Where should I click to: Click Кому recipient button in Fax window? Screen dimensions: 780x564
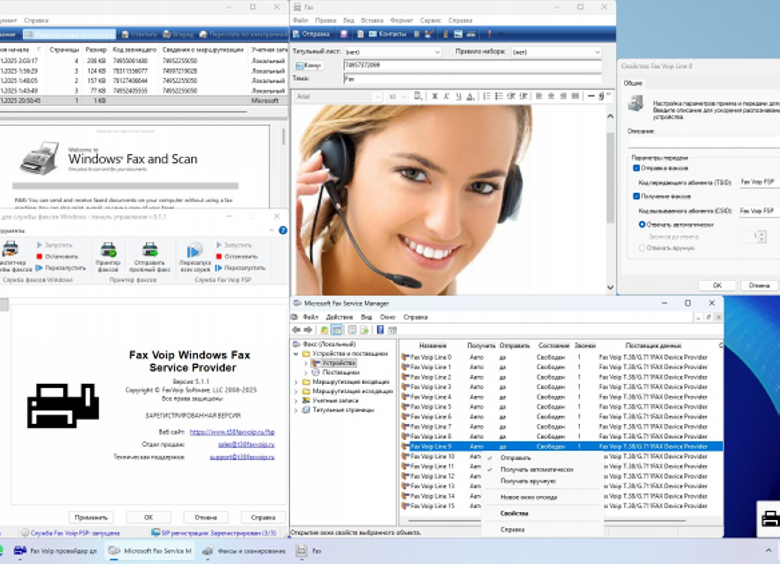pos(308,65)
